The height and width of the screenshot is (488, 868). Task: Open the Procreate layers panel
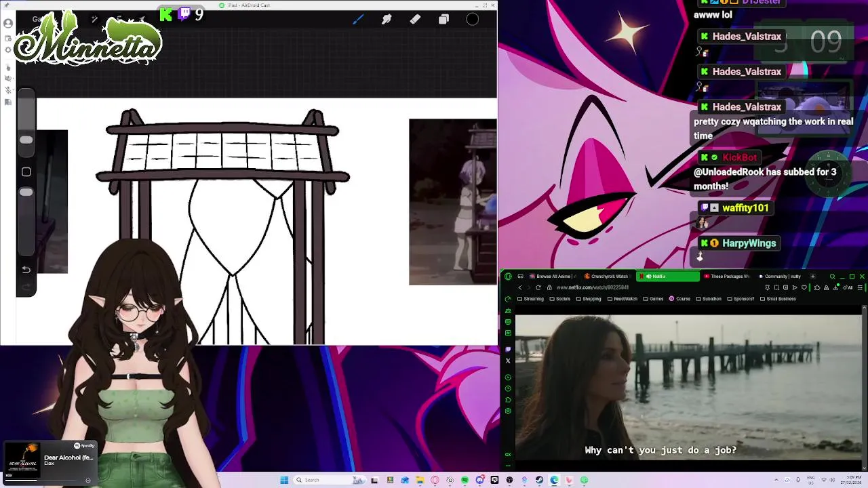[443, 19]
